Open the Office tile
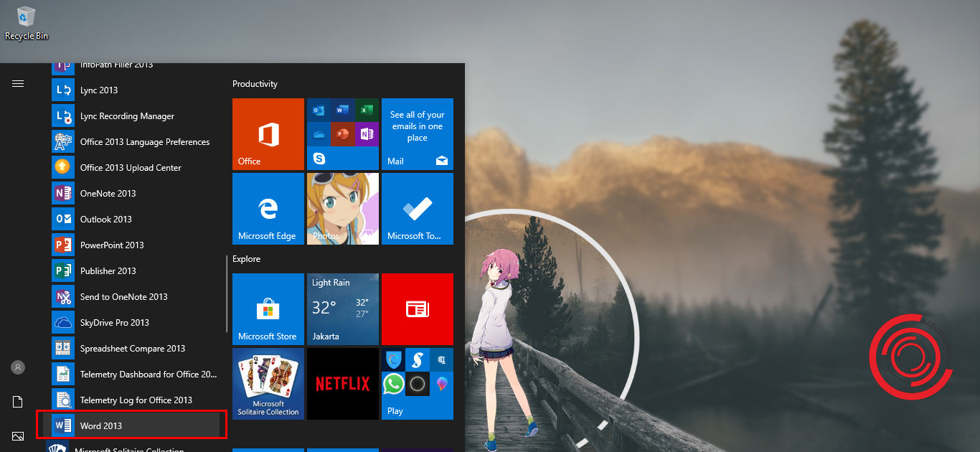Screen dimensions: 980x452 (x=268, y=134)
